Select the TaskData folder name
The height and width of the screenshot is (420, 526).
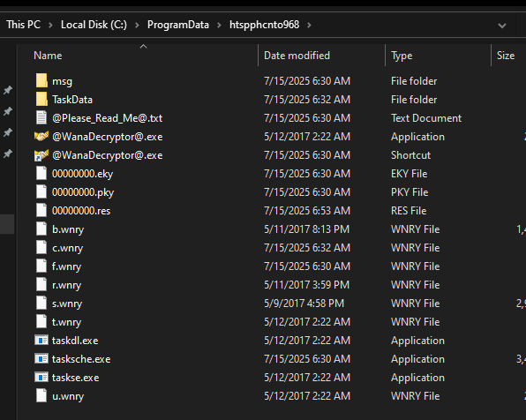72,100
